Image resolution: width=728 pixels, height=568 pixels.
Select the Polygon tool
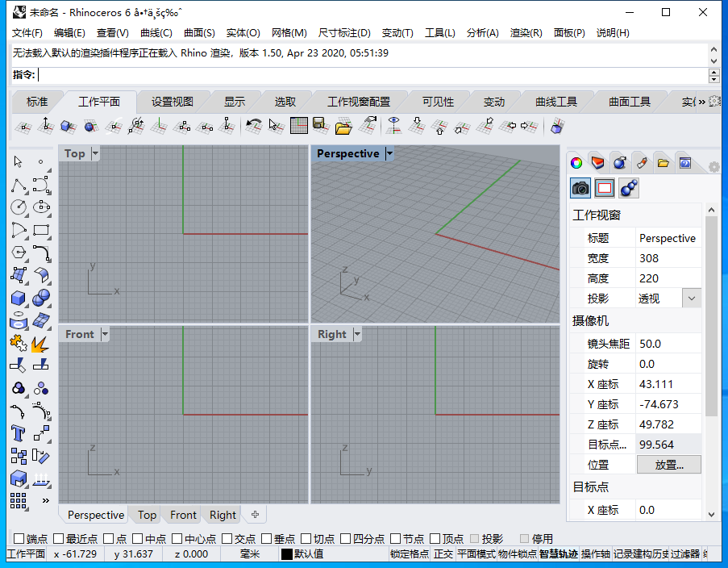point(18,253)
